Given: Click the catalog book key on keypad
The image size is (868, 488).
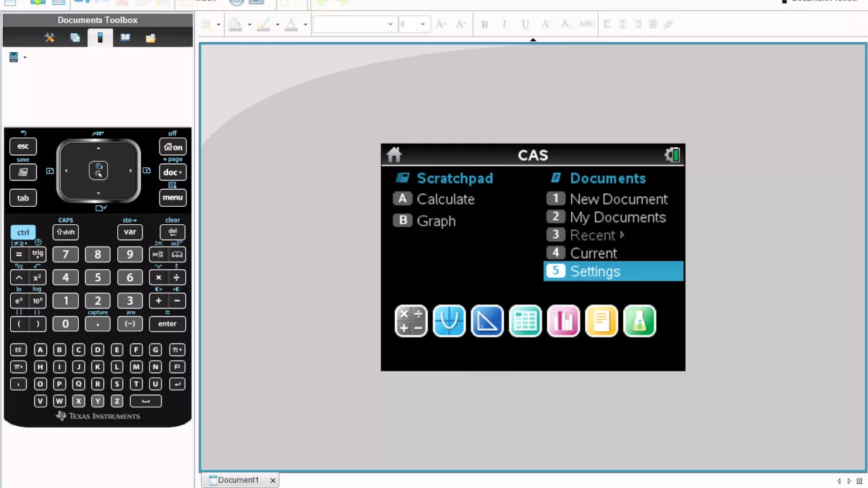Looking at the screenshot, I should tap(177, 254).
